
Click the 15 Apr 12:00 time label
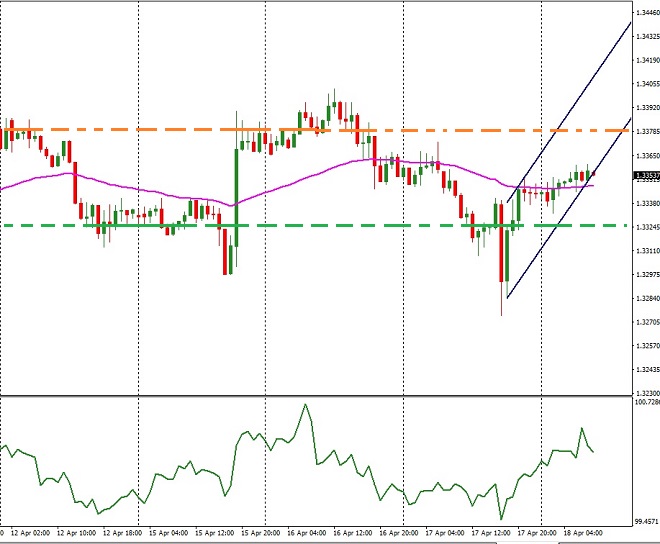tap(215, 533)
